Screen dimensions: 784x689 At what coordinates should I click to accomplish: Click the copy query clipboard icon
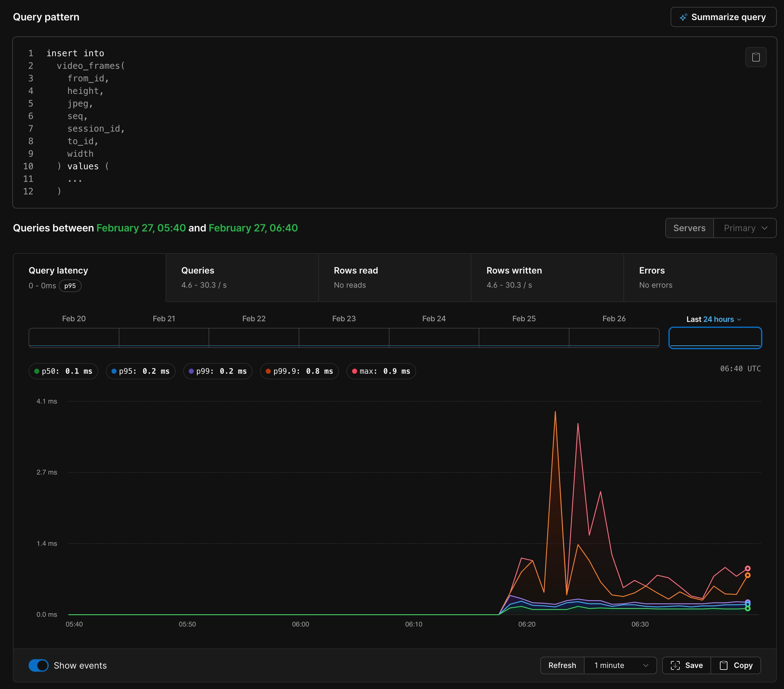pyautogui.click(x=756, y=57)
